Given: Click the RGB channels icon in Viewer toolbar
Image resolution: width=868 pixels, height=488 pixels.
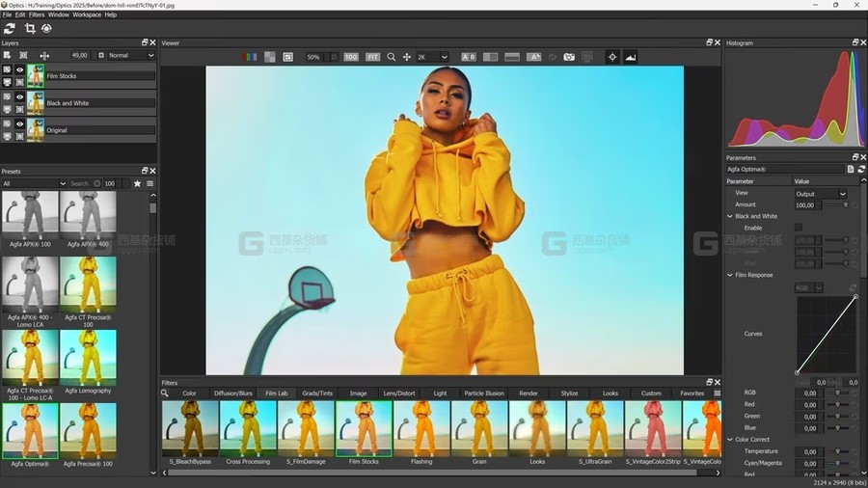Looking at the screenshot, I should click(x=250, y=57).
